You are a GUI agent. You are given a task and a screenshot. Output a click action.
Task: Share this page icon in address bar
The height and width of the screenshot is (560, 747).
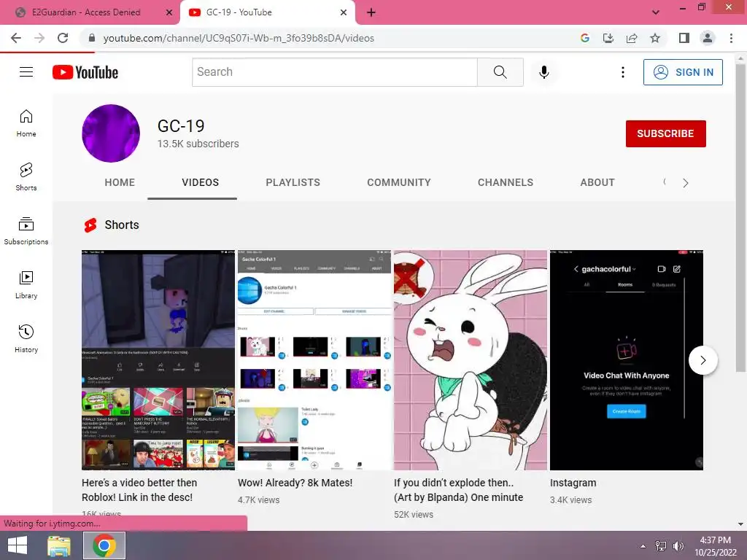632,38
